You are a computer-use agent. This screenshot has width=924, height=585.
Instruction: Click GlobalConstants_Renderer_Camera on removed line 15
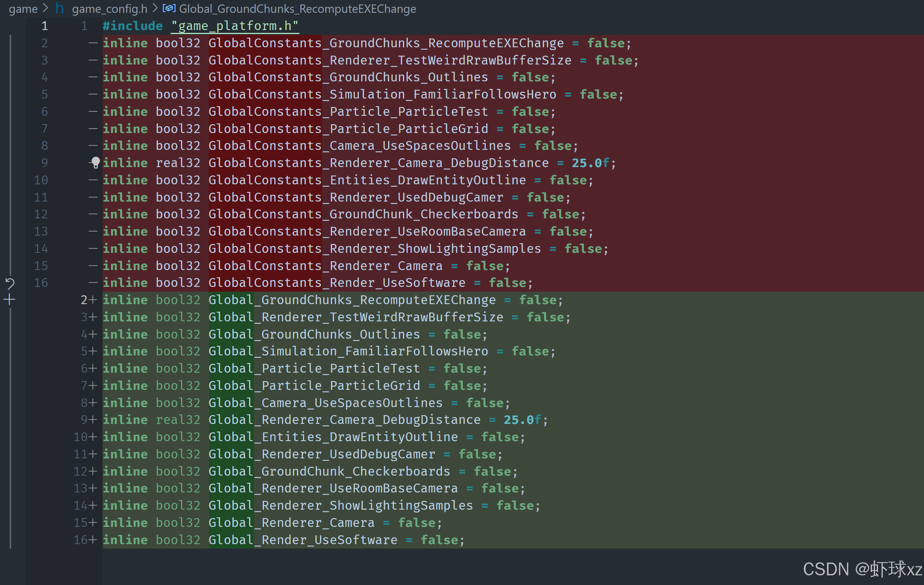pos(325,266)
